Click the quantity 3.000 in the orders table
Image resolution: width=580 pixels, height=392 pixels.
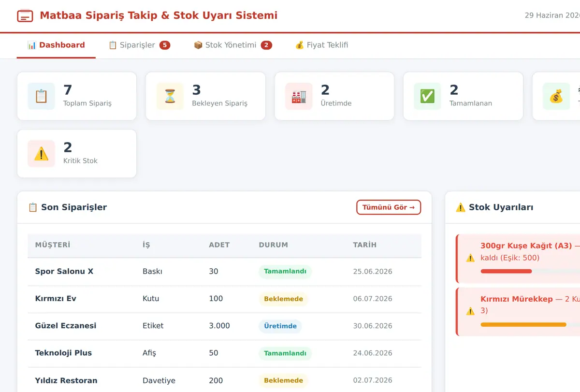click(x=219, y=326)
